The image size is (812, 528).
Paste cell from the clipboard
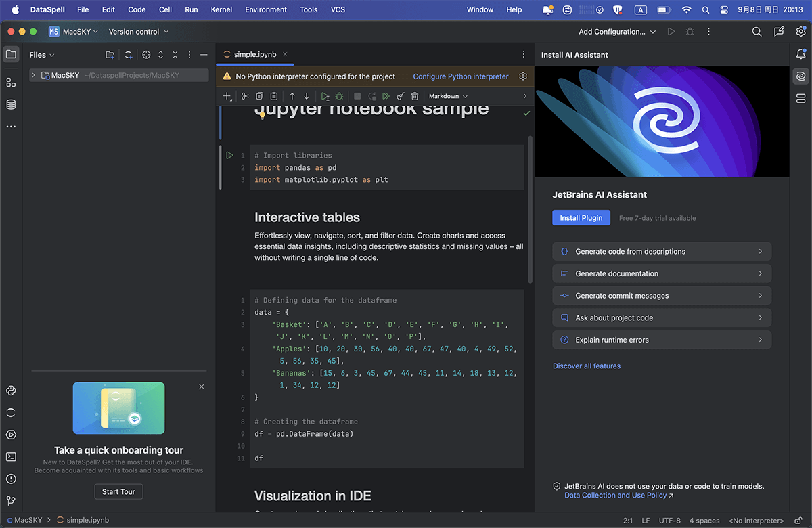pos(274,96)
